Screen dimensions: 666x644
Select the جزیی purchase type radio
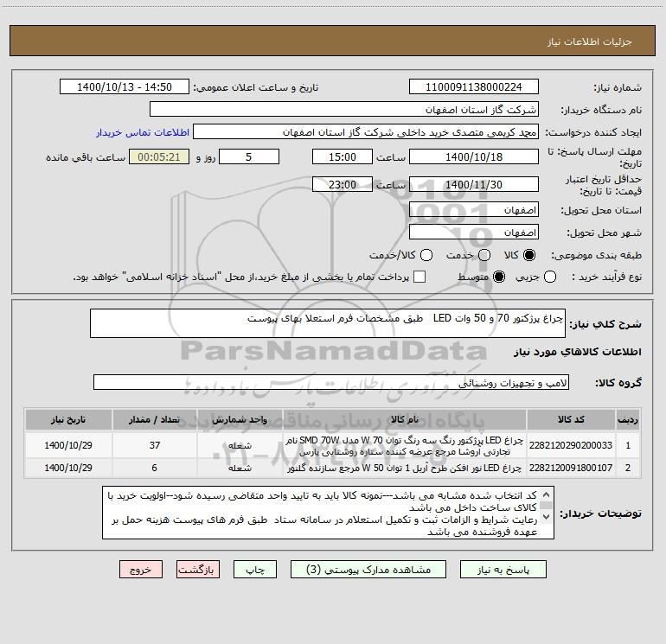(549, 277)
